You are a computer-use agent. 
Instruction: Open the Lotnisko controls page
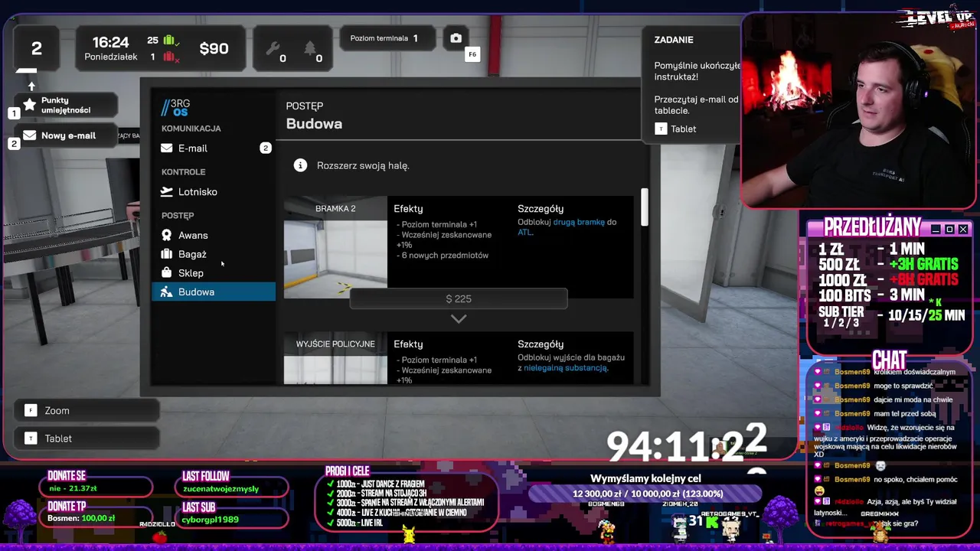coord(214,191)
